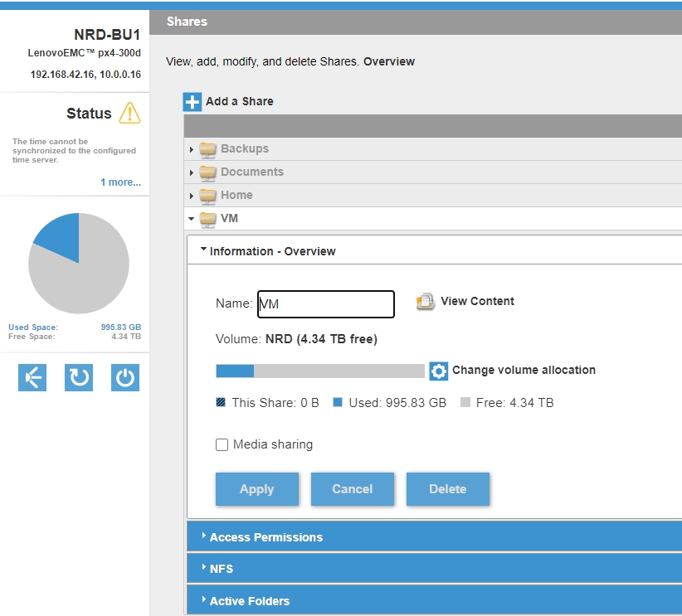Click Change volume allocation link

[x=524, y=370]
